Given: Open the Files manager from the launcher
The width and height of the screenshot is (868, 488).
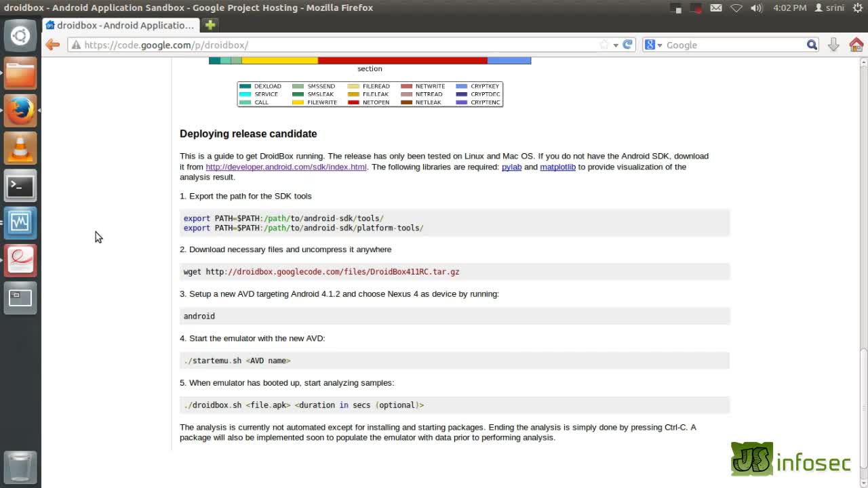Looking at the screenshot, I should [x=20, y=73].
